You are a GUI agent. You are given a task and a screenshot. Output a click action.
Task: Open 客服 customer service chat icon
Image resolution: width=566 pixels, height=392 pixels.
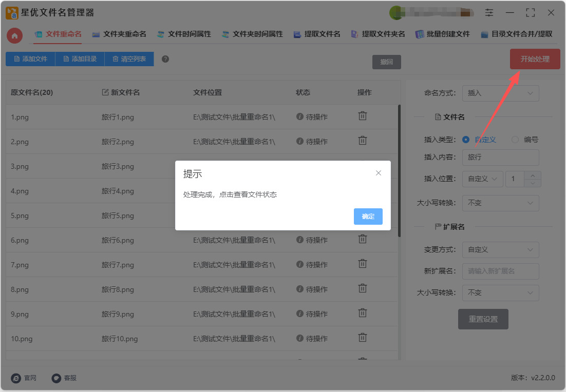(x=56, y=378)
